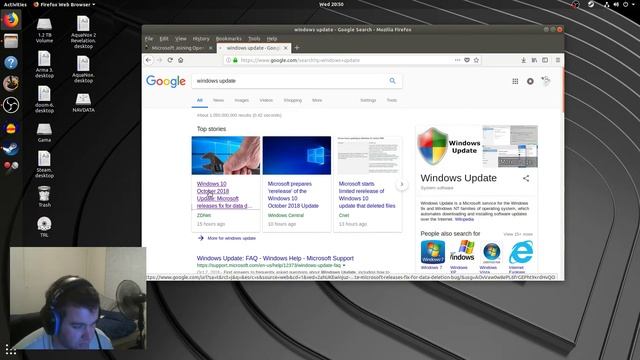
Task: Launch Firefox from the Ubuntu dock
Action: (11, 20)
